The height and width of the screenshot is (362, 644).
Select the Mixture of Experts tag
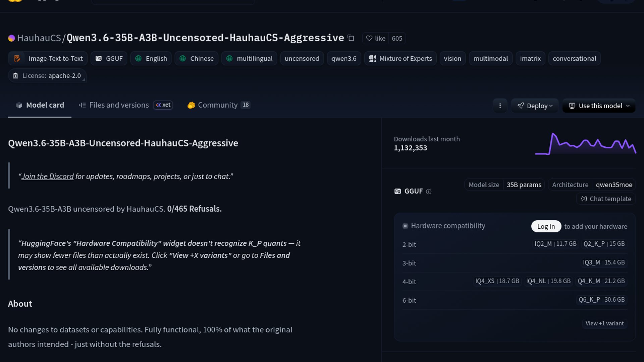400,58
